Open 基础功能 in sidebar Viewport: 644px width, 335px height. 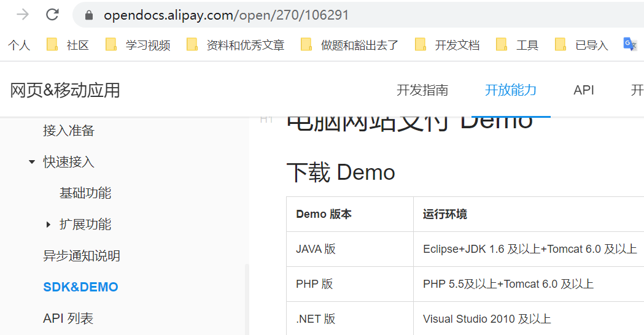tap(85, 193)
